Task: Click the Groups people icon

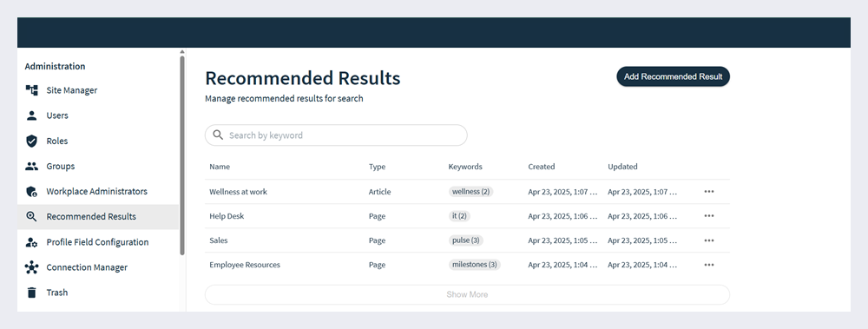Action: [x=31, y=166]
